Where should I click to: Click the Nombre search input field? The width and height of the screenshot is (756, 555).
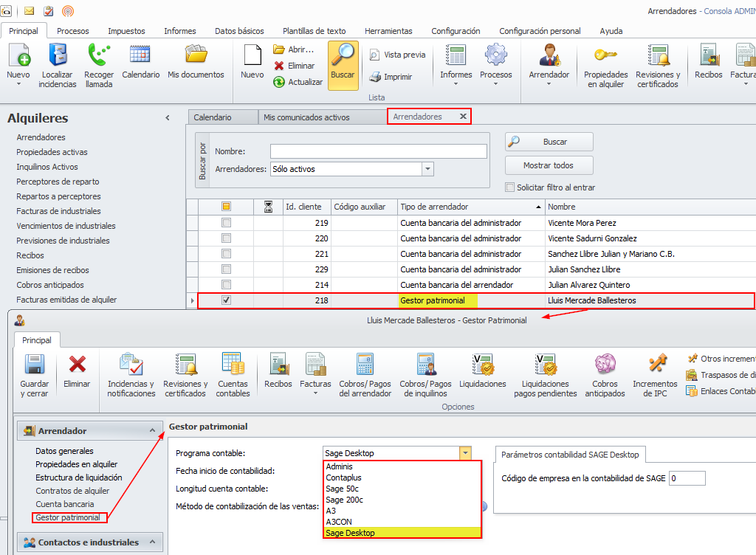click(378, 151)
